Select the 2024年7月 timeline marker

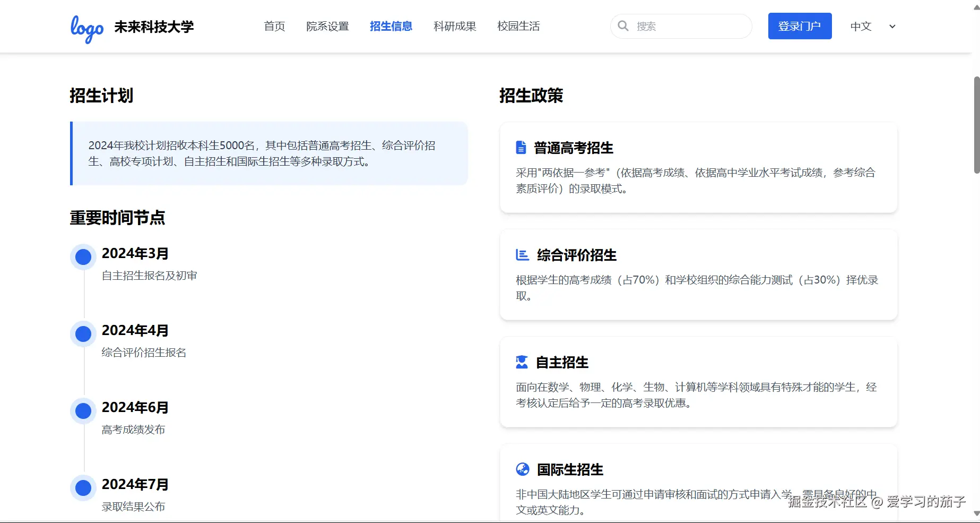pyautogui.click(x=83, y=487)
